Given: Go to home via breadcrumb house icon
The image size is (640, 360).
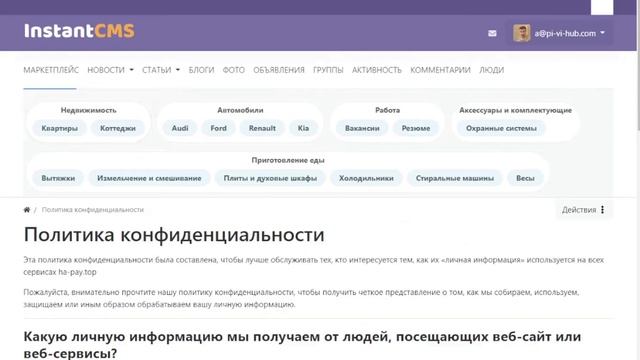Looking at the screenshot, I should (x=27, y=210).
